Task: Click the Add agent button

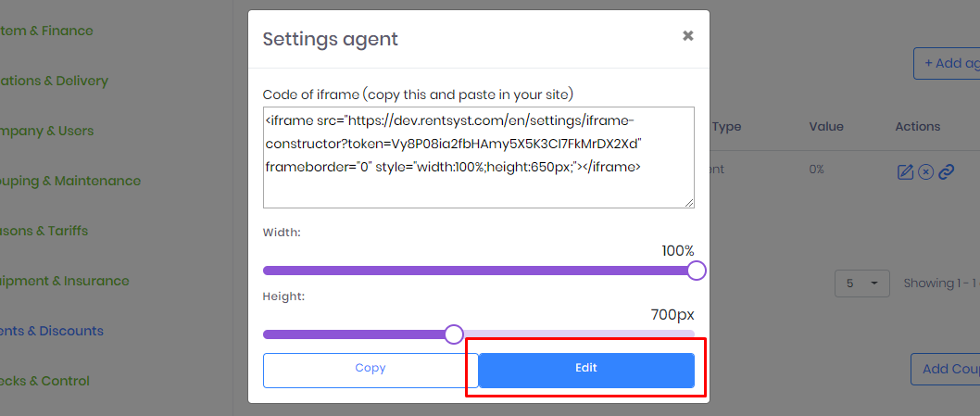Action: pos(947,63)
